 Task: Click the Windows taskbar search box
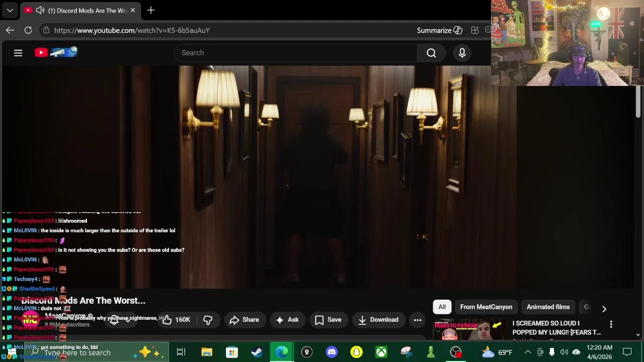pyautogui.click(x=96, y=352)
